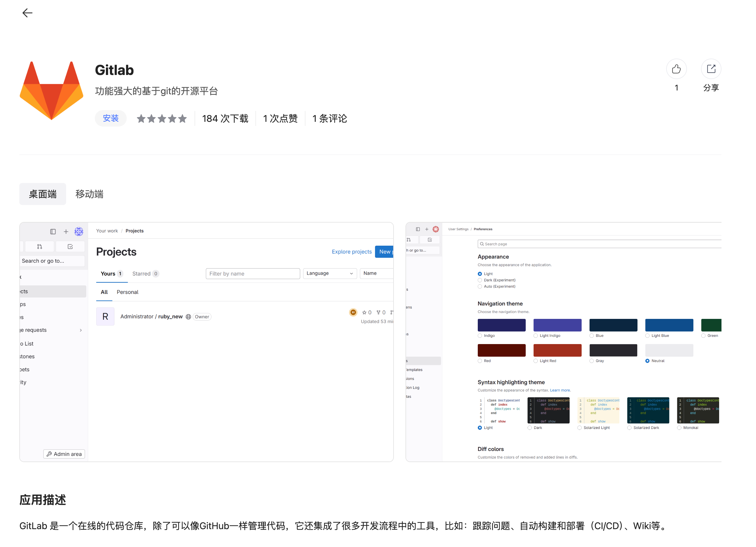The image size is (756, 547).
Task: Click the plus icon in Projects screenshot sidebar
Action: 66,231
